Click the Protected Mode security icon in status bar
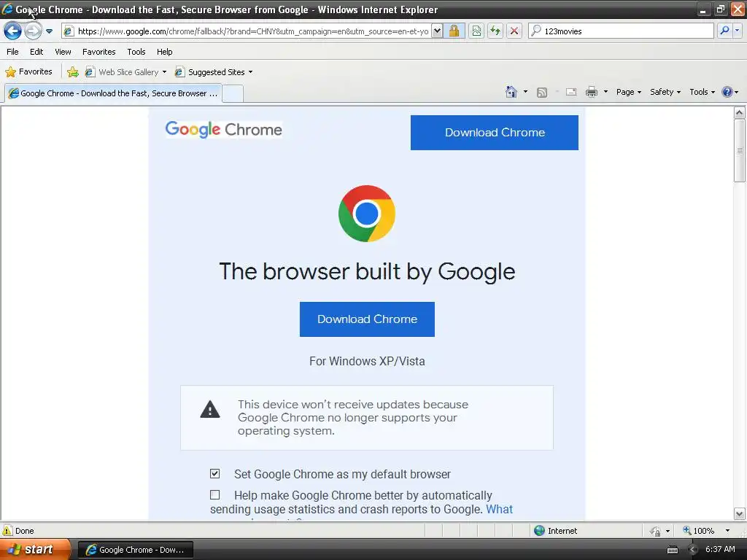This screenshot has height=560, width=747. (x=656, y=531)
